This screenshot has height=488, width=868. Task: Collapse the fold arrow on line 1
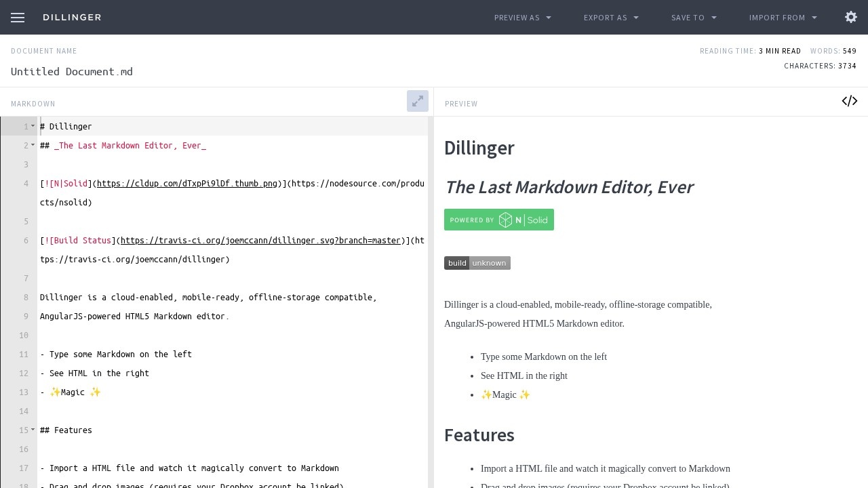click(x=33, y=126)
